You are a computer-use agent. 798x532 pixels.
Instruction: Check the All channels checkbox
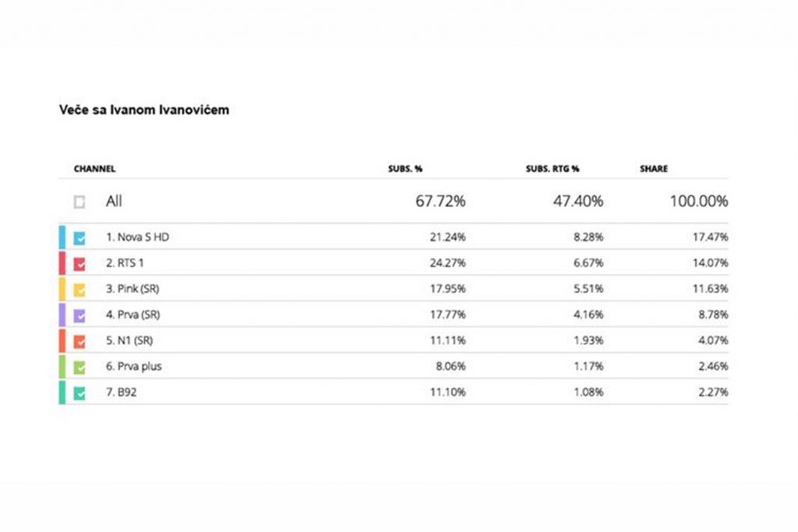[x=79, y=202]
